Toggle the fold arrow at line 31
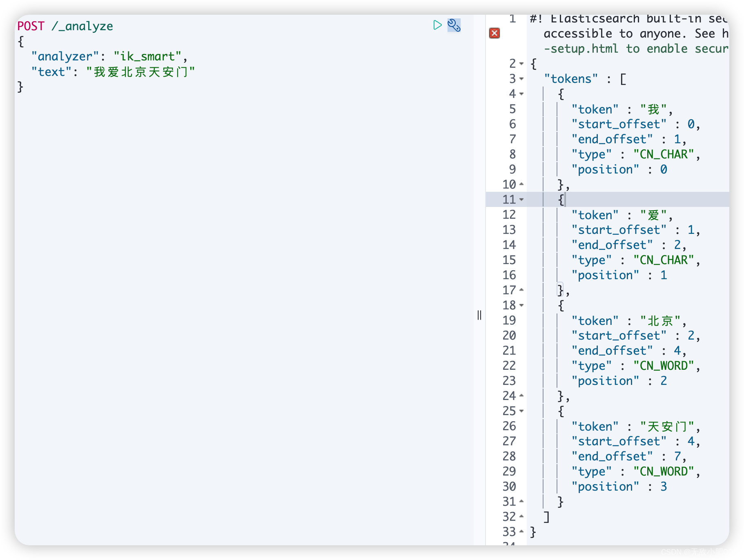 click(x=521, y=502)
